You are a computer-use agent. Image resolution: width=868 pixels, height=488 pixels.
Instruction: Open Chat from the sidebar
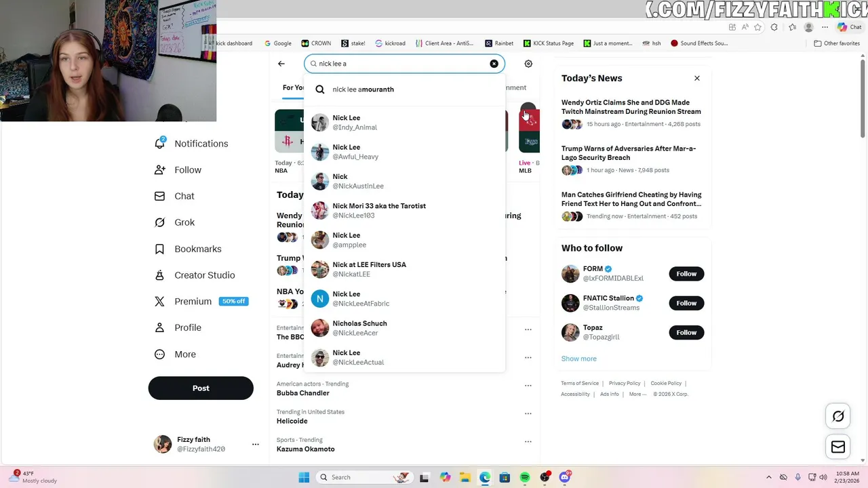tap(174, 197)
